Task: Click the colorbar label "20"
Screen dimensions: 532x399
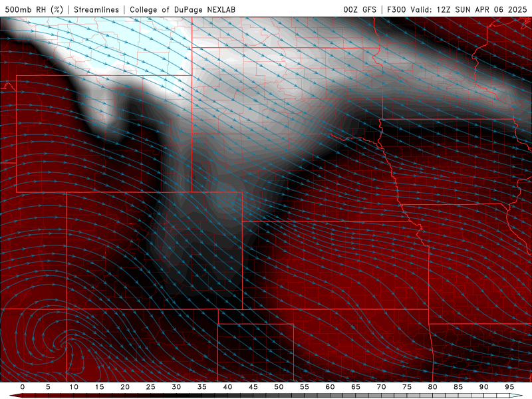Action: [125, 387]
